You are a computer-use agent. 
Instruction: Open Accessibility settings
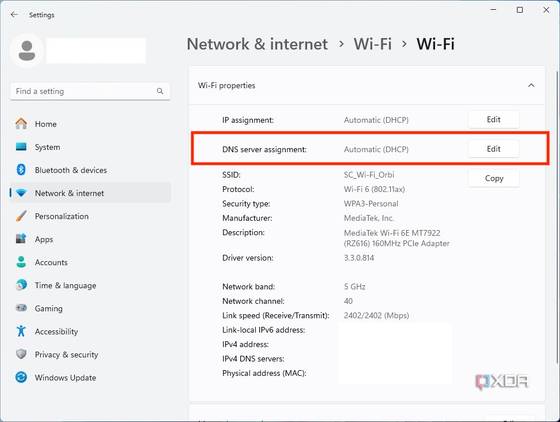[90, 331]
